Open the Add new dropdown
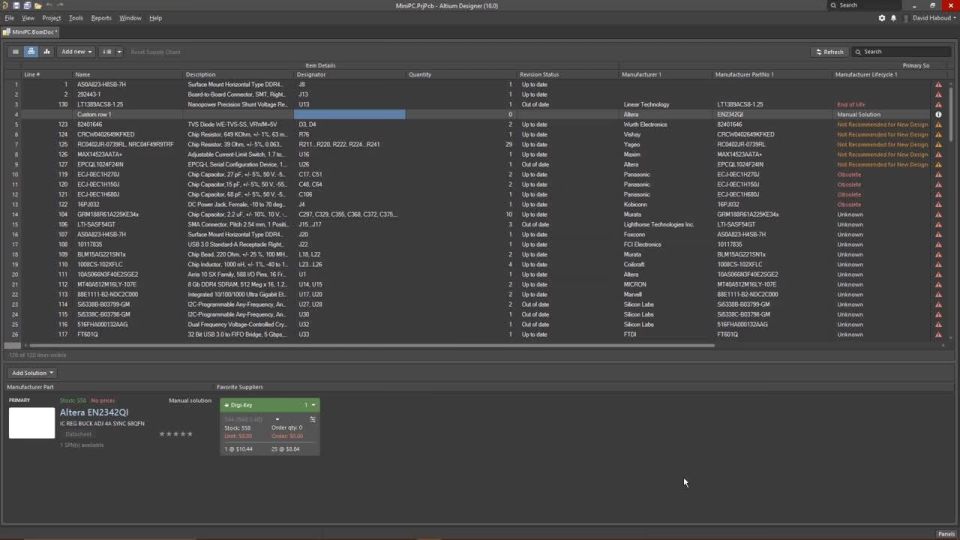The width and height of the screenshot is (960, 540). click(x=77, y=52)
